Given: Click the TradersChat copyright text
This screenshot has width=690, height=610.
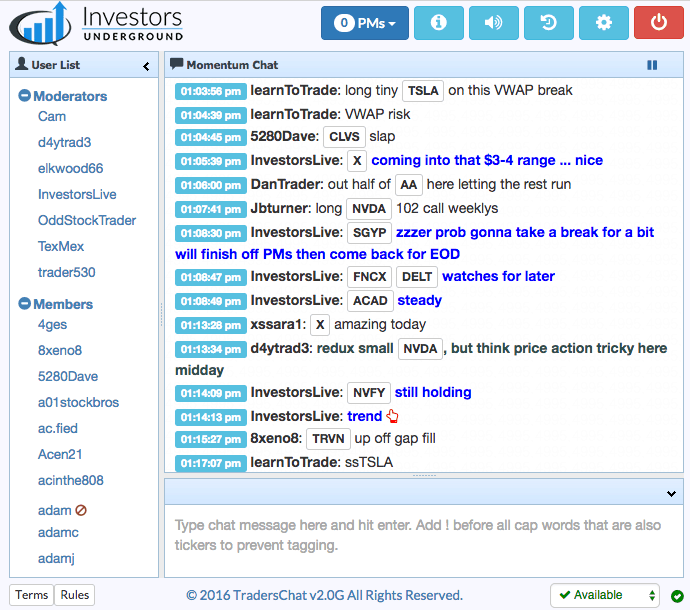Looking at the screenshot, I should point(324,595).
